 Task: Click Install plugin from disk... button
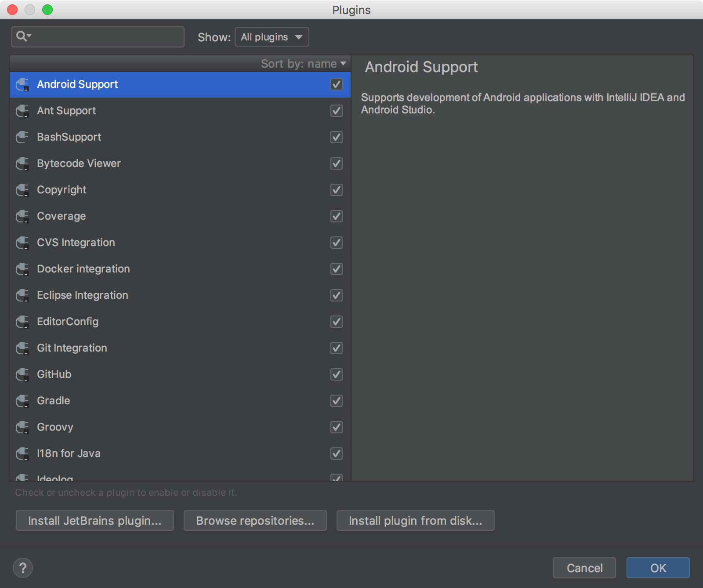coord(415,520)
